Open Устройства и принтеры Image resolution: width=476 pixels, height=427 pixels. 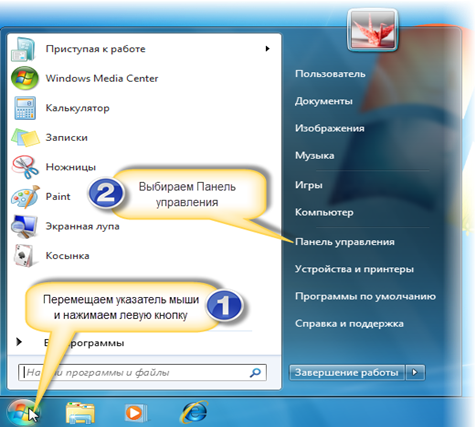point(354,269)
